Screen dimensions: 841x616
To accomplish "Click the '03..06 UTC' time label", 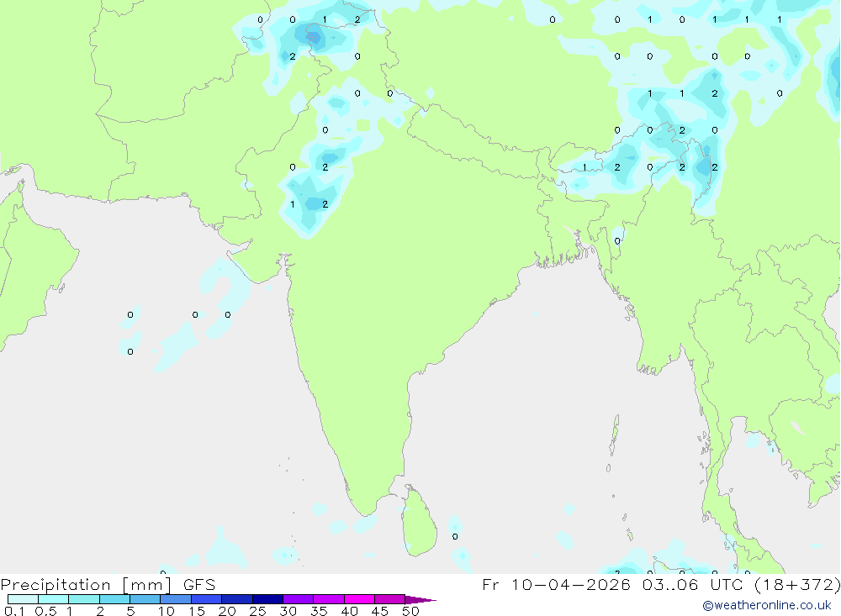I will [692, 585].
